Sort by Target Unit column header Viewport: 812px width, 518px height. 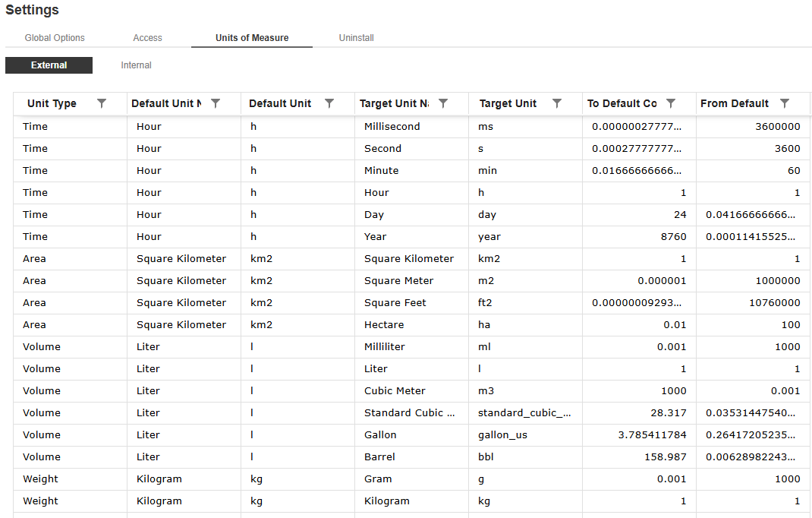click(508, 103)
